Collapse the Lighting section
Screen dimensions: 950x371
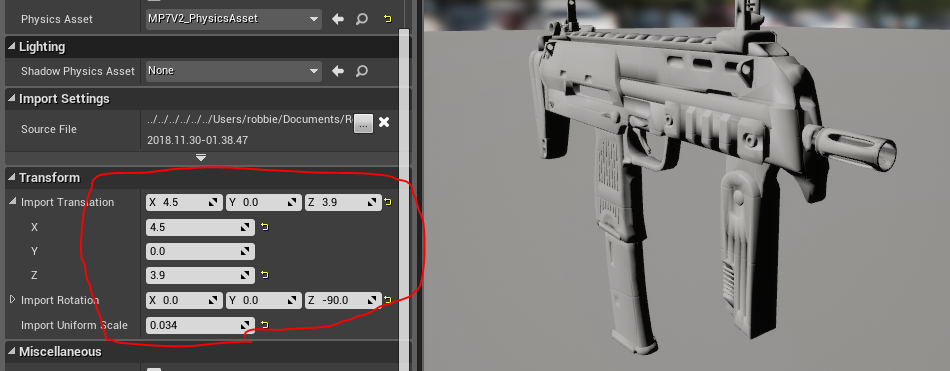pos(12,47)
